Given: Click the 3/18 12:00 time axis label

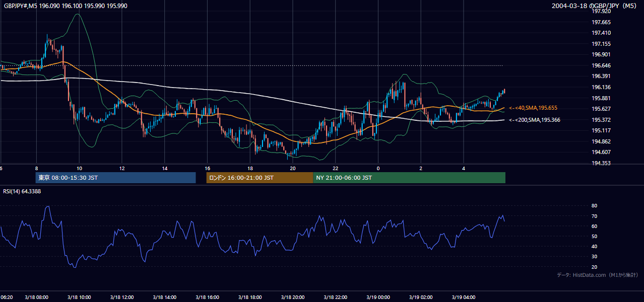Looking at the screenshot, I should [x=122, y=297].
